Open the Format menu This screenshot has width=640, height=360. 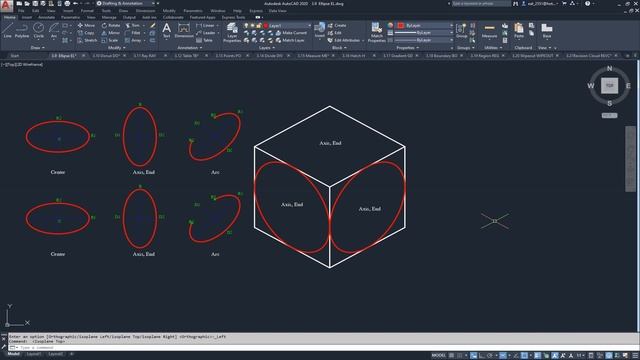point(87,11)
